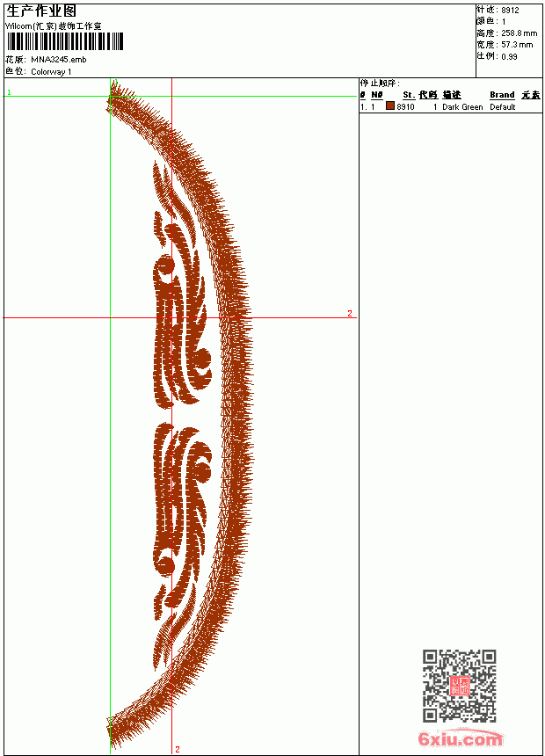The image size is (545, 756).
Task: Click the red marker 2 at bottom of vertical line
Action: click(x=178, y=749)
